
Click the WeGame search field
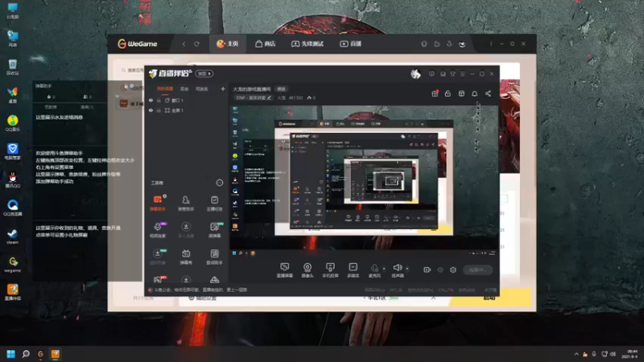pos(131,70)
